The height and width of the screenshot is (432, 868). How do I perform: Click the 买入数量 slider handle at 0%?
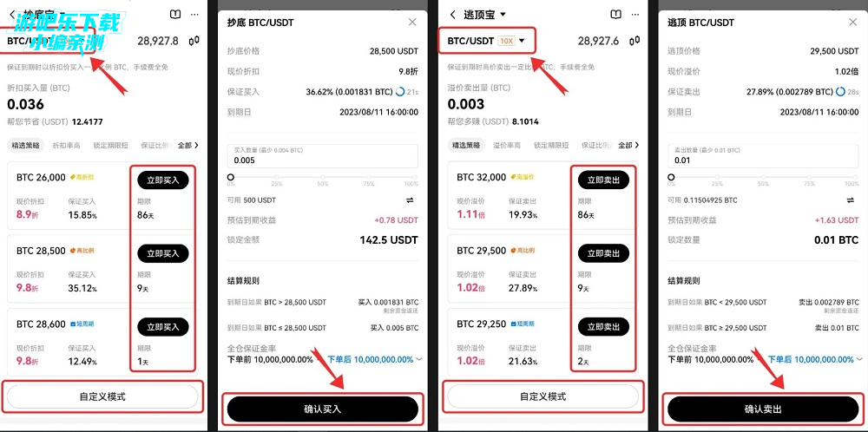click(x=231, y=178)
